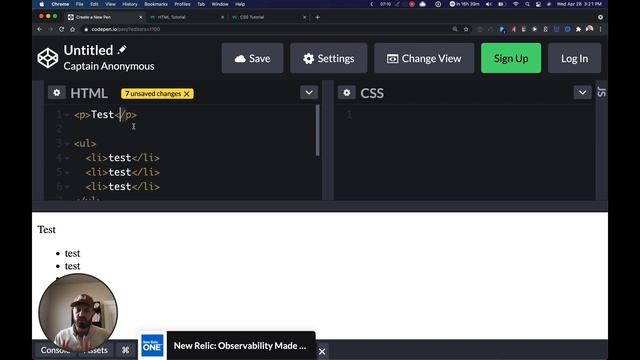This screenshot has width=640, height=360.
Task: Open CSS editor settings gear
Action: coord(347,93)
